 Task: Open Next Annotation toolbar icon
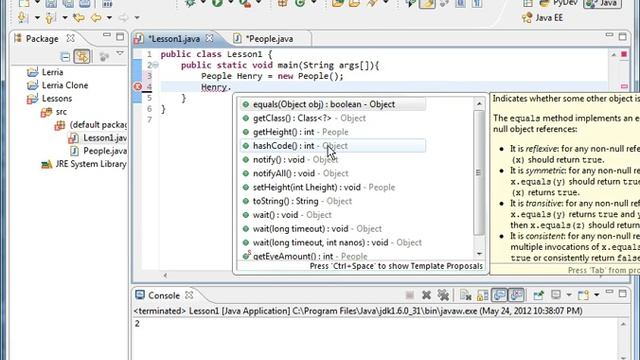point(22,18)
